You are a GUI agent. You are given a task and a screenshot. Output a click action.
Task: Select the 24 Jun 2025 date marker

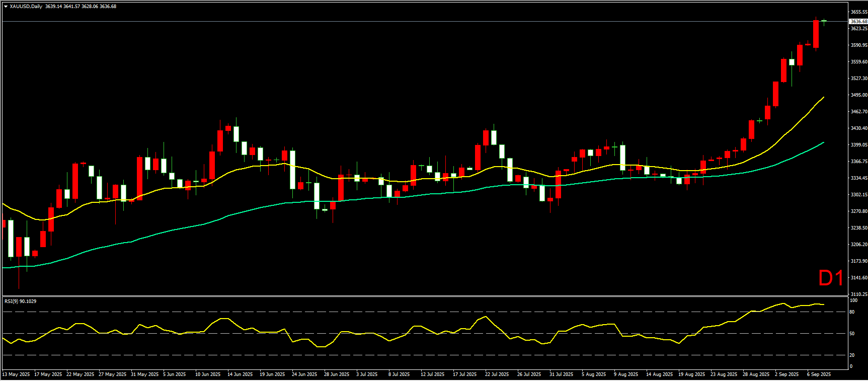[x=304, y=374]
